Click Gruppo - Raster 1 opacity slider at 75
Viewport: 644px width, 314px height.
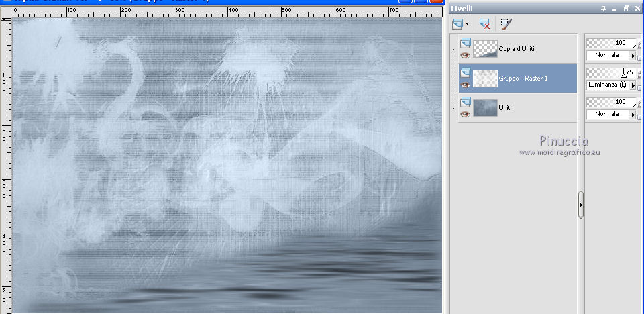pyautogui.click(x=612, y=72)
